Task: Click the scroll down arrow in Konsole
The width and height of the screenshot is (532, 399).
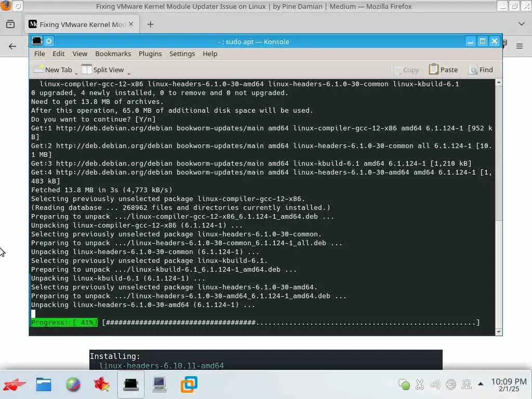Action: pyautogui.click(x=498, y=332)
